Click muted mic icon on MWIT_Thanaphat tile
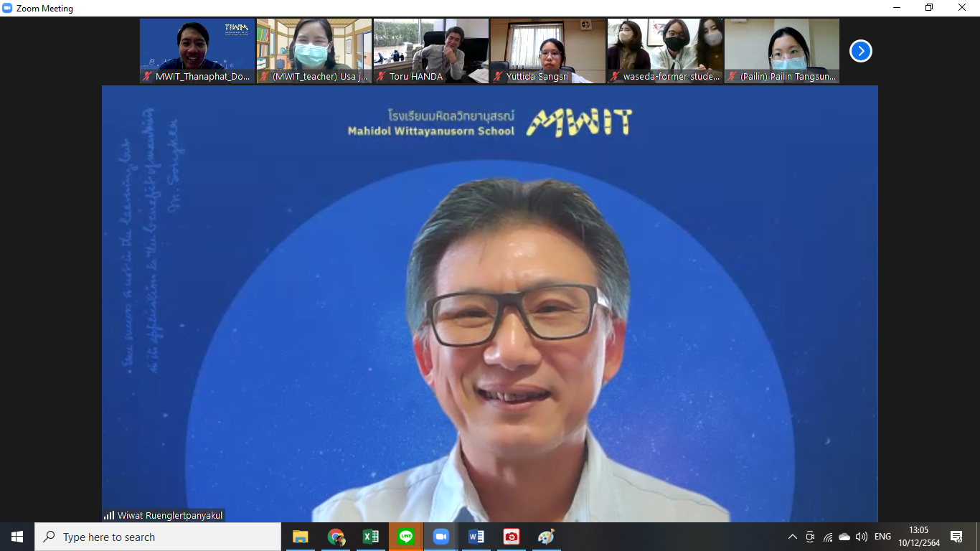 (148, 76)
